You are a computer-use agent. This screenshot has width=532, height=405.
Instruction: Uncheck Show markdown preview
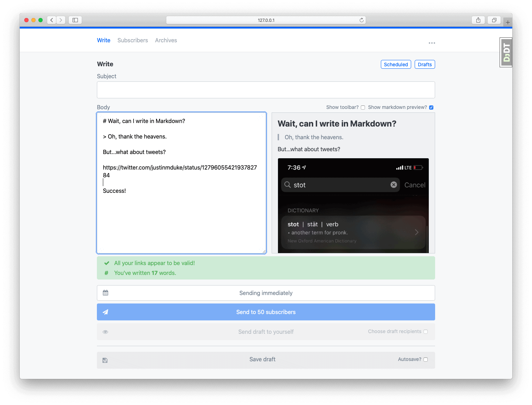point(431,108)
